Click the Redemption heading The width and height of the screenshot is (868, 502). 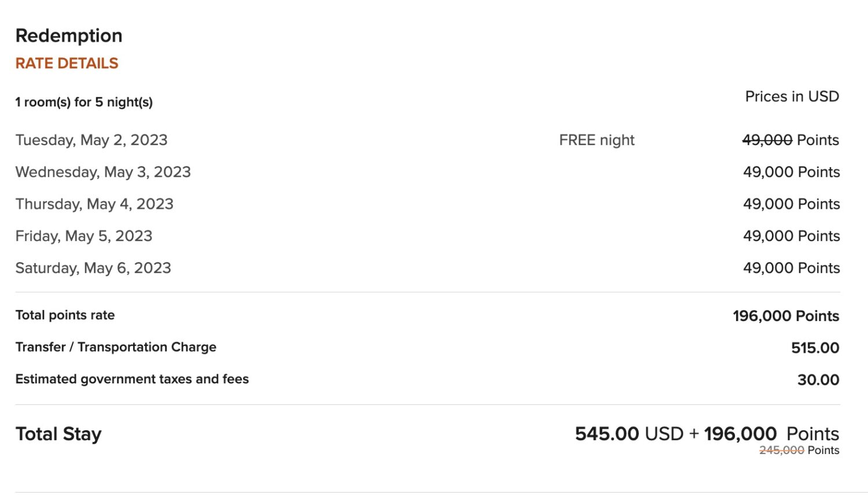[69, 36]
